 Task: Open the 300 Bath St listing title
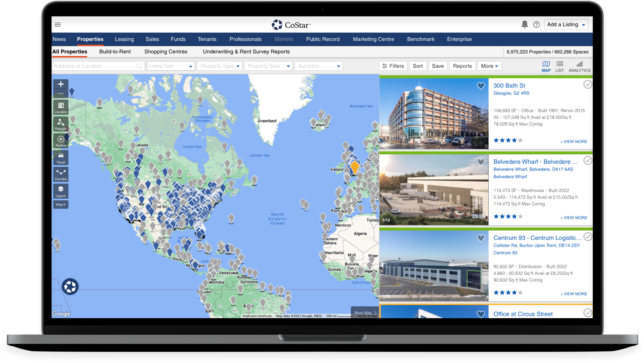[509, 86]
